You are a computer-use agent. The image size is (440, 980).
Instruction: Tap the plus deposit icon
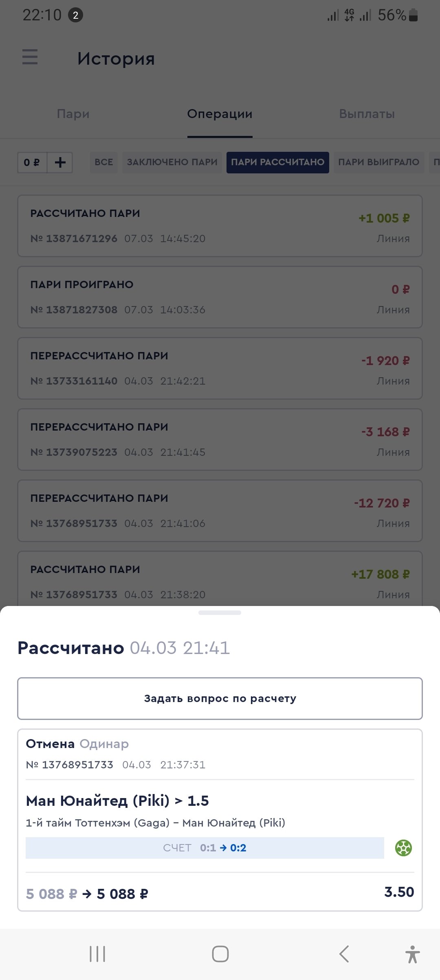(x=60, y=162)
